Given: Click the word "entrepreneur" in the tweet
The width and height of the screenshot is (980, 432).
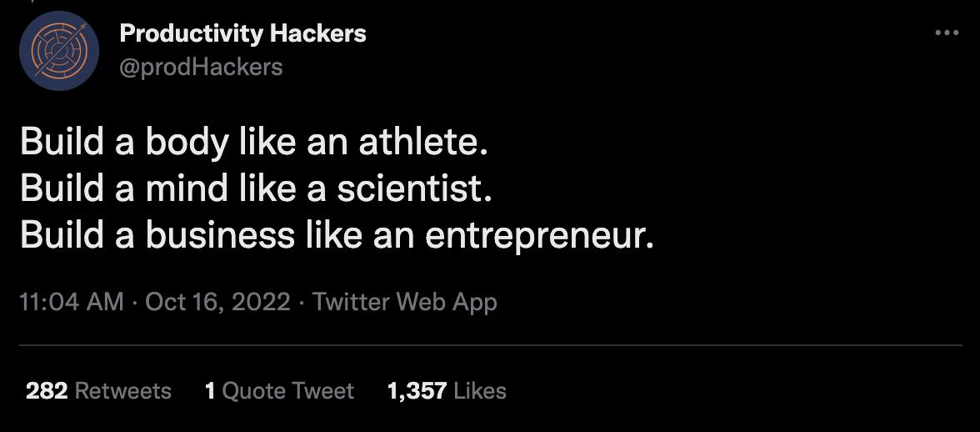Looking at the screenshot, I should 535,236.
